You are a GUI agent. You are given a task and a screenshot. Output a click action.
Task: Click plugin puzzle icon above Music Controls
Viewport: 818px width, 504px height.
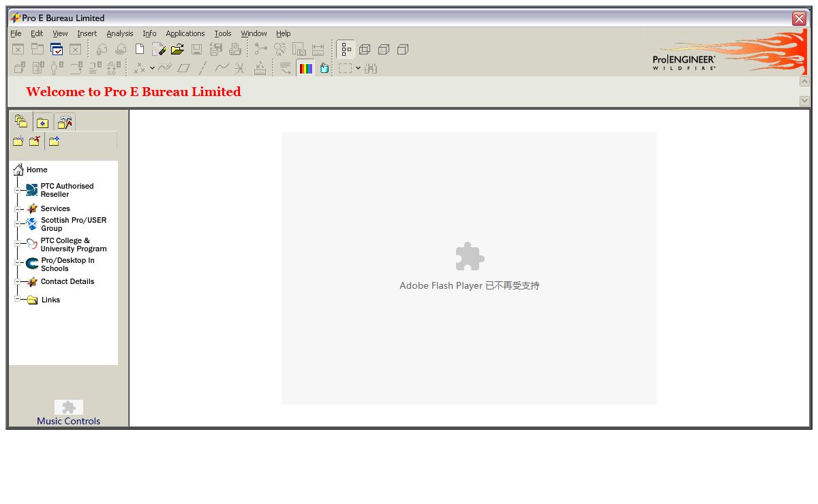pyautogui.click(x=69, y=407)
